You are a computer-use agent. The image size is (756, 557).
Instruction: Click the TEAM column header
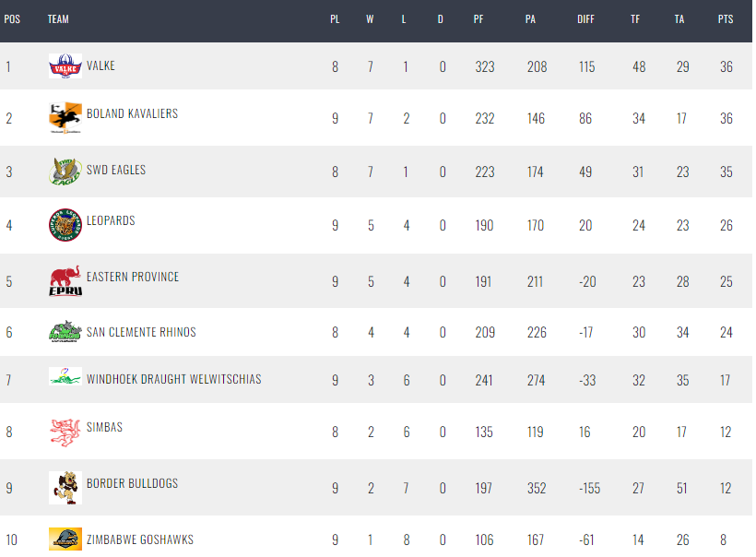[x=58, y=19]
